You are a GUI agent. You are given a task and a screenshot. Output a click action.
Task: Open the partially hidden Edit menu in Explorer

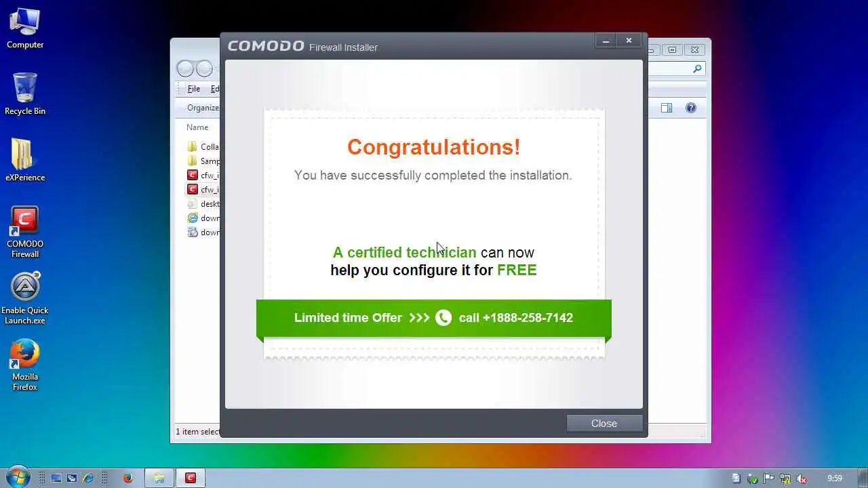(x=214, y=89)
